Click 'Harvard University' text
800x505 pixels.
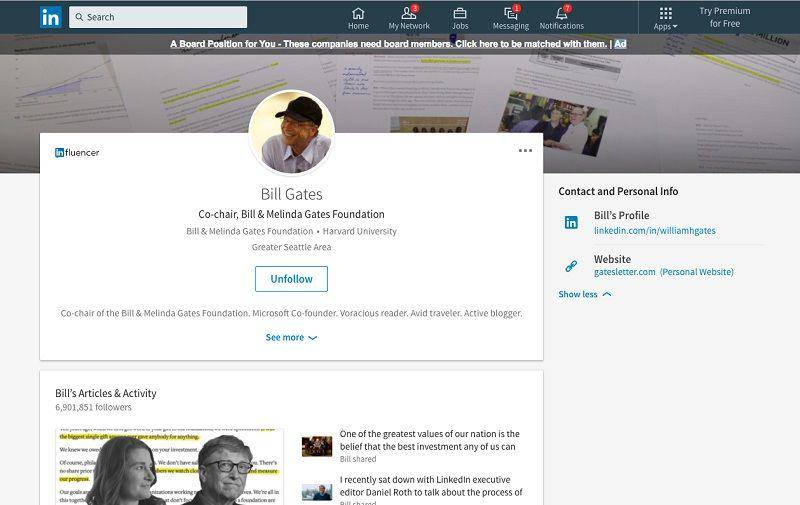(360, 231)
